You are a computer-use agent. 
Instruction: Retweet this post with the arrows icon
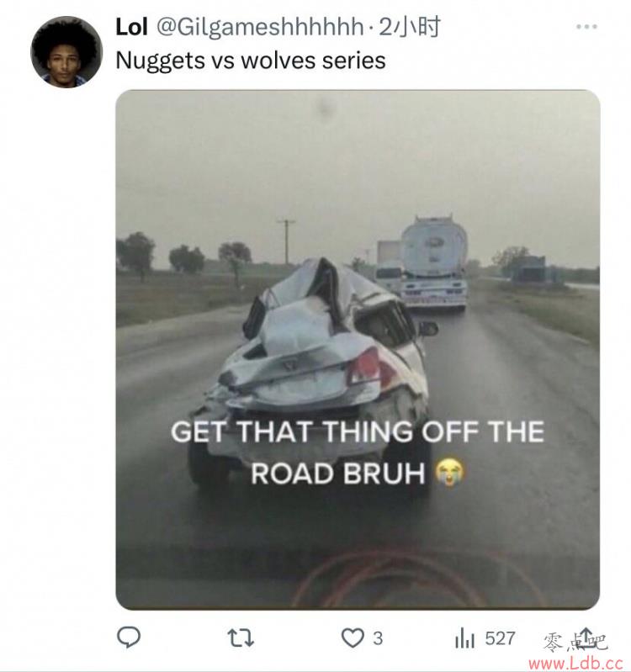[241, 638]
